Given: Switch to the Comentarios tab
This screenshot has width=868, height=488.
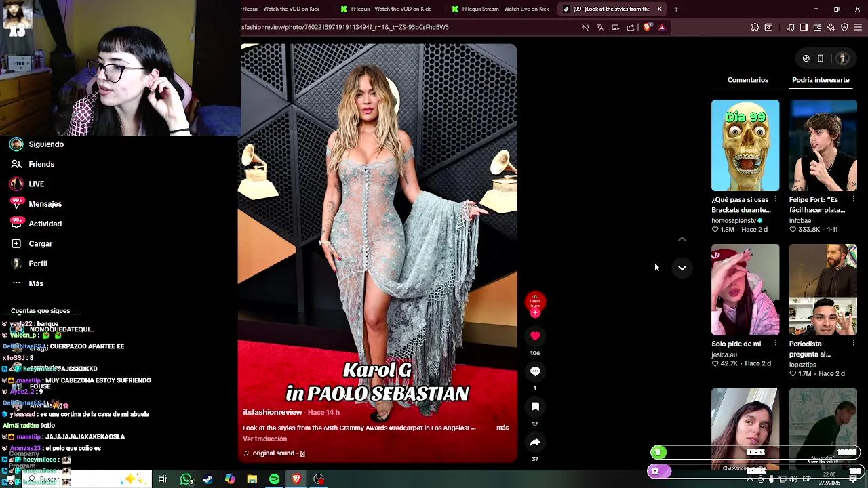Looking at the screenshot, I should click(x=748, y=80).
